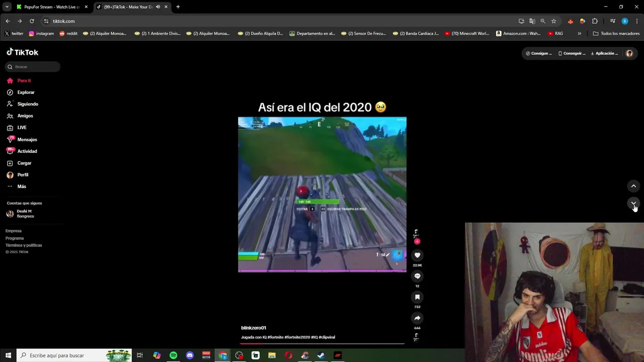Close the TikTok tab
Image resolution: width=644 pixels, height=362 pixels.
(x=166, y=7)
